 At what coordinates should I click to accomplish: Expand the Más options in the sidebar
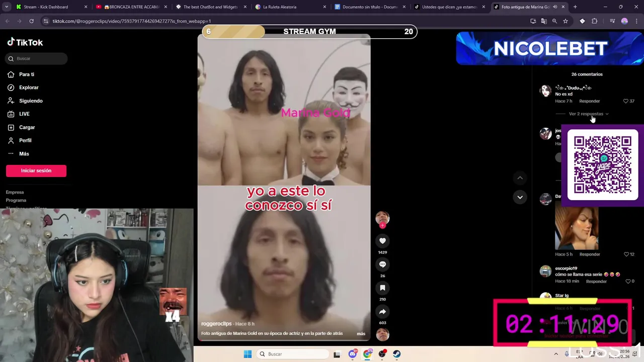24,154
